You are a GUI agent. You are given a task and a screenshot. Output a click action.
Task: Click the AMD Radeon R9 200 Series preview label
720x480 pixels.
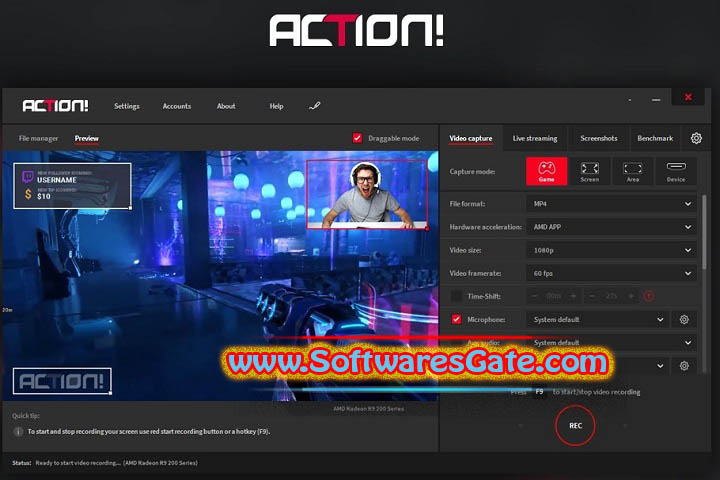(369, 408)
